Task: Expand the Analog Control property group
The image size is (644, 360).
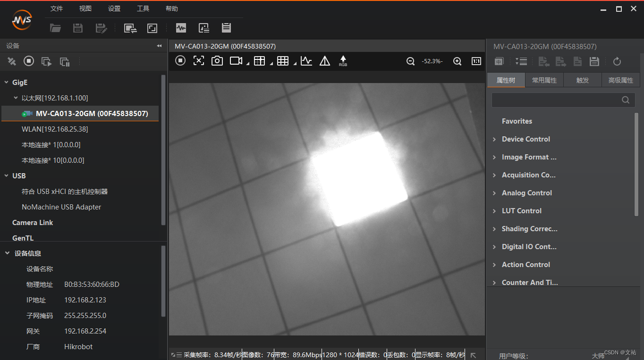Action: point(494,193)
